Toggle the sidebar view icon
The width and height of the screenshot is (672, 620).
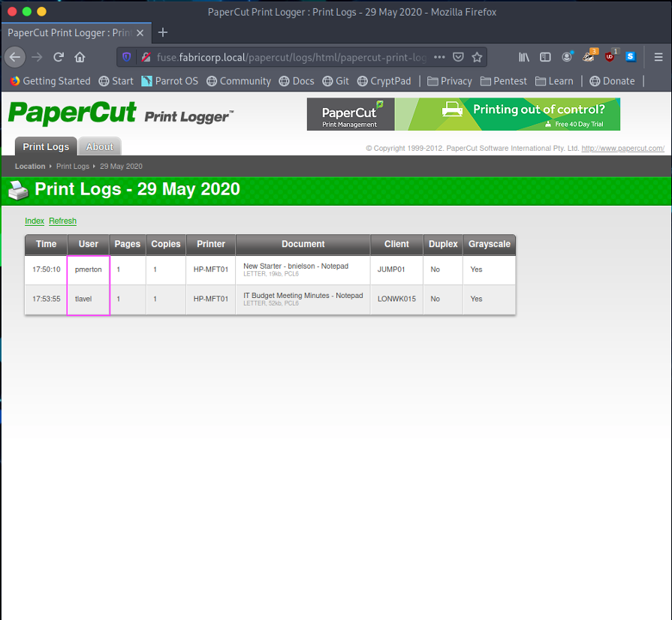click(545, 57)
